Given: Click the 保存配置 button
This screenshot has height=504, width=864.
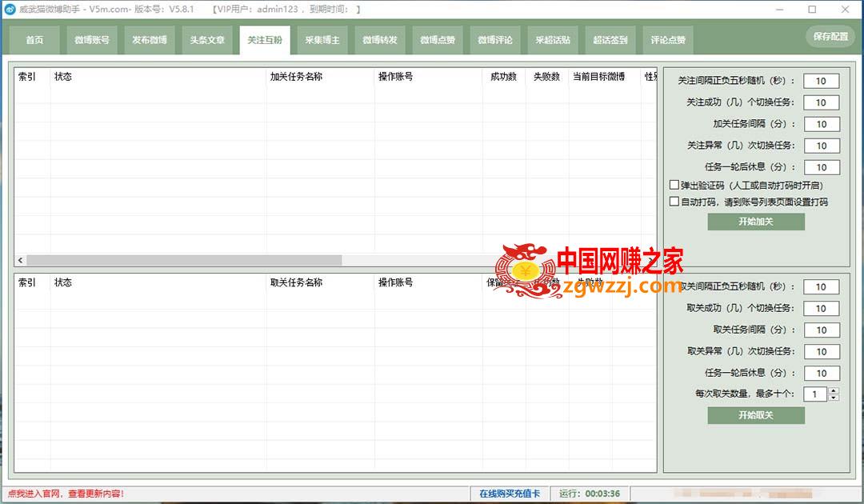Looking at the screenshot, I should (x=830, y=36).
